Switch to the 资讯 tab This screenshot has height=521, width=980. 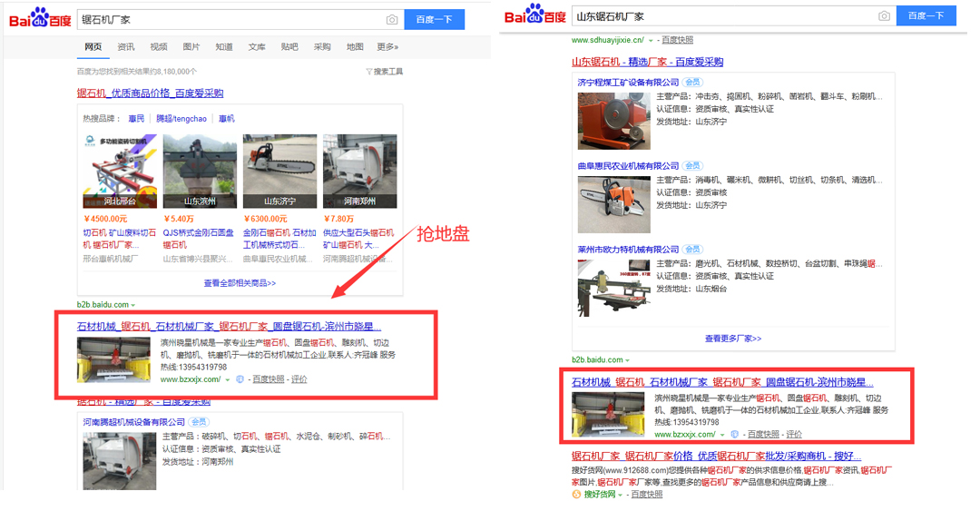tap(125, 47)
